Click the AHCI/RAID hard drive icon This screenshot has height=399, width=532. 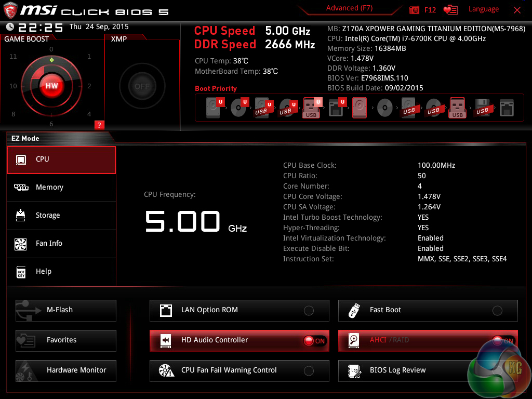[x=354, y=340]
